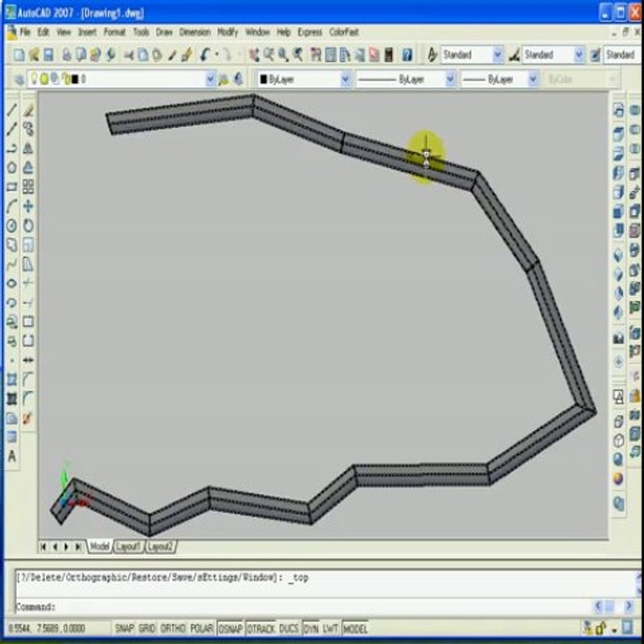The image size is (644, 644).
Task: Switch to the Layout1 tab
Action: pyautogui.click(x=128, y=547)
